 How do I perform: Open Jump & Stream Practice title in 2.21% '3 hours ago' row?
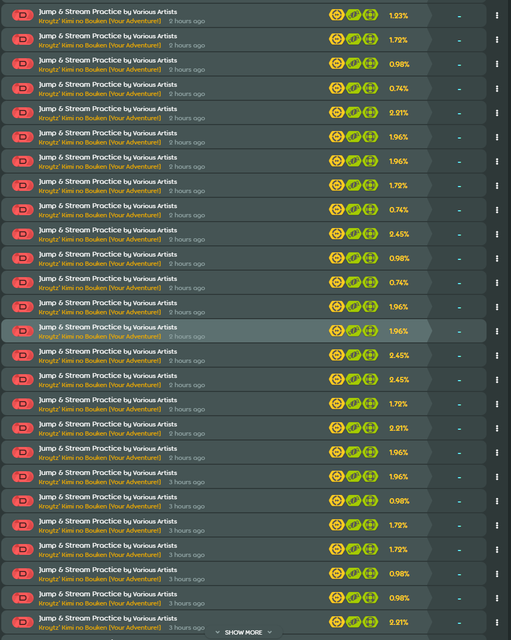[108, 619]
